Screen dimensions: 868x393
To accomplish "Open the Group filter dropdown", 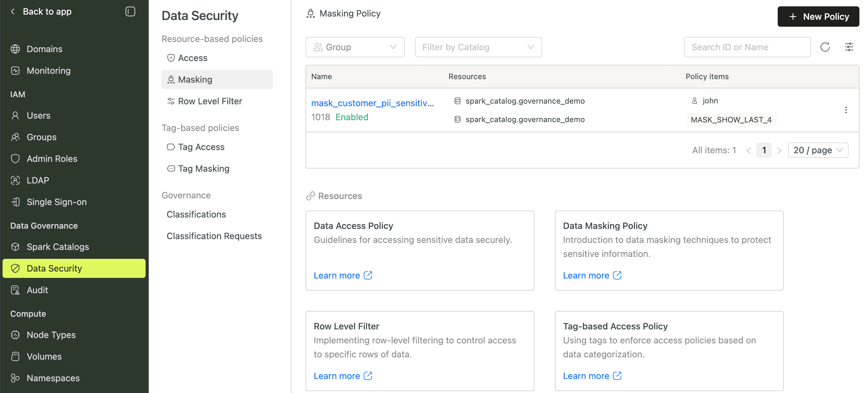I will tap(355, 47).
